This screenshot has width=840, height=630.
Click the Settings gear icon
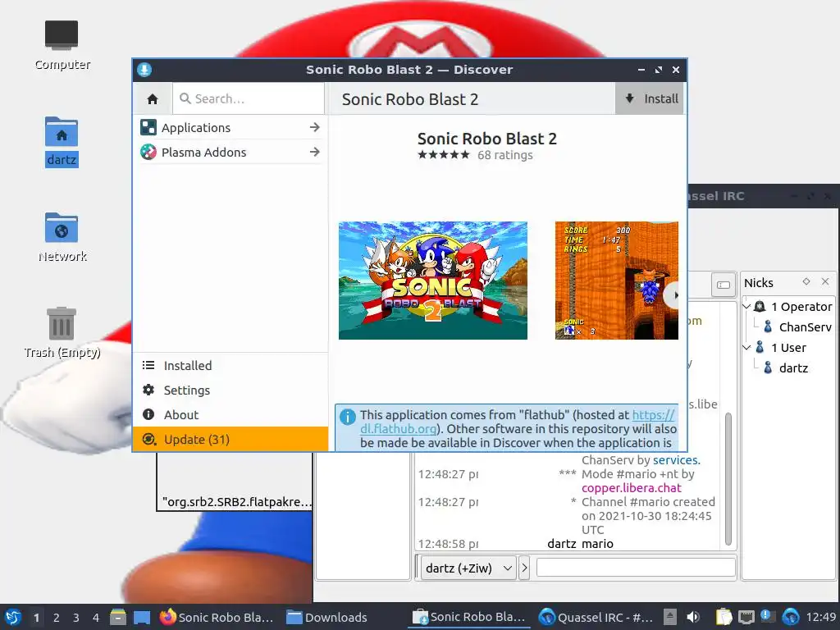(148, 390)
